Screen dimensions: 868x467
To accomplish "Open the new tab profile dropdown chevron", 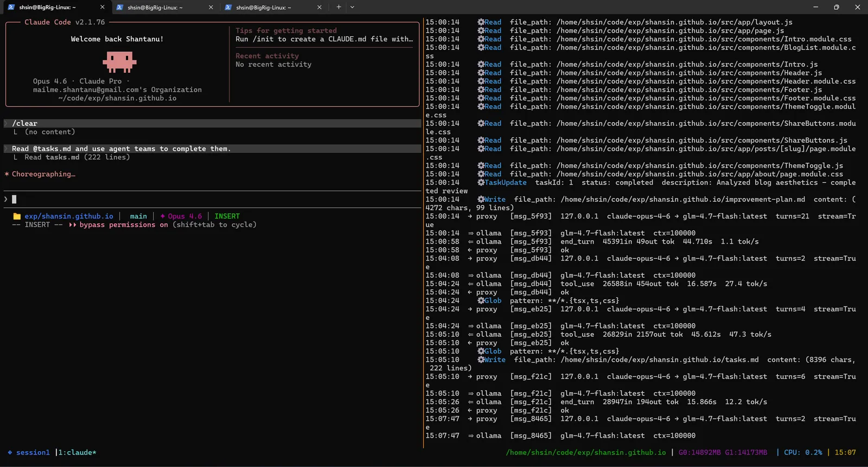I will click(x=352, y=7).
